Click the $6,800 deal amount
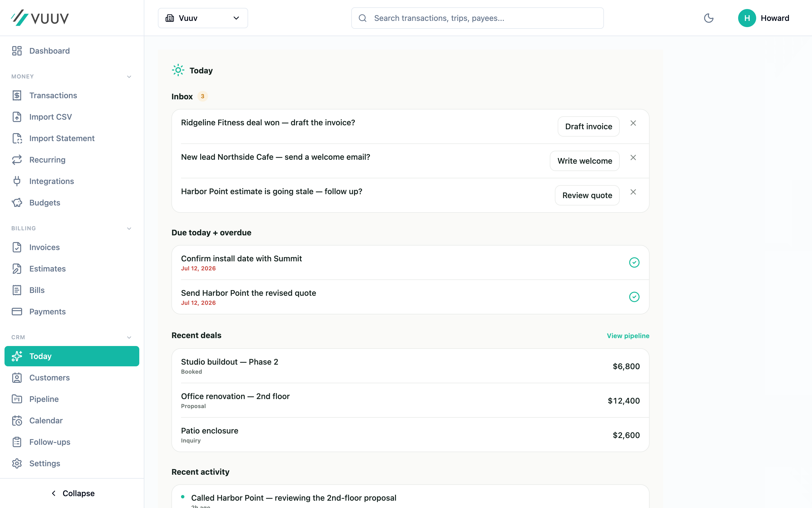812x508 pixels. [626, 366]
